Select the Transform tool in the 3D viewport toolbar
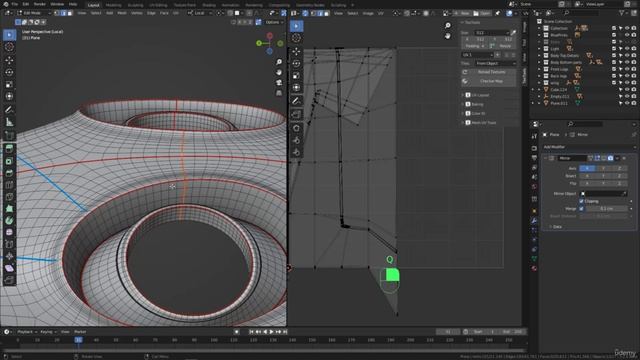This screenshot has height=360, width=640. [x=9, y=96]
